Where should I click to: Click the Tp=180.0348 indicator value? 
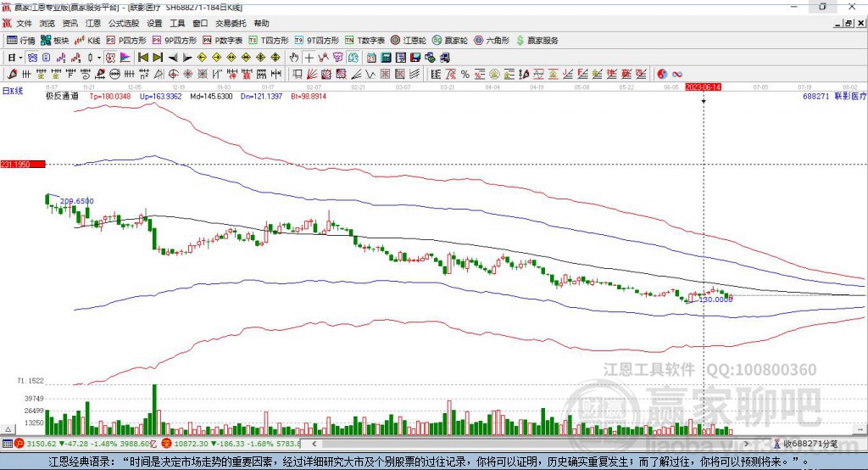click(x=110, y=96)
